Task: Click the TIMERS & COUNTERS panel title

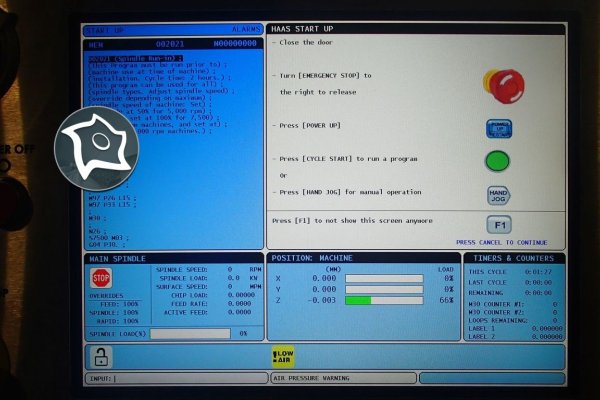Action: pyautogui.click(x=514, y=258)
